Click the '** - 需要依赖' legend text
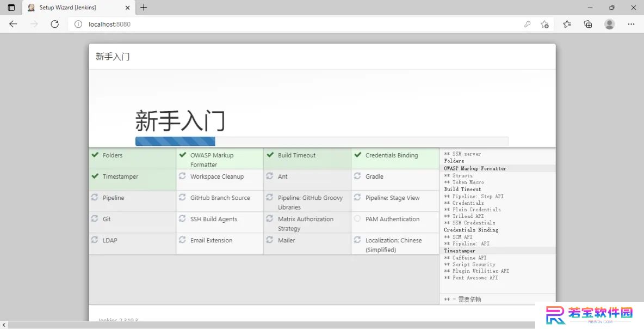This screenshot has width=644, height=329. pos(462,300)
